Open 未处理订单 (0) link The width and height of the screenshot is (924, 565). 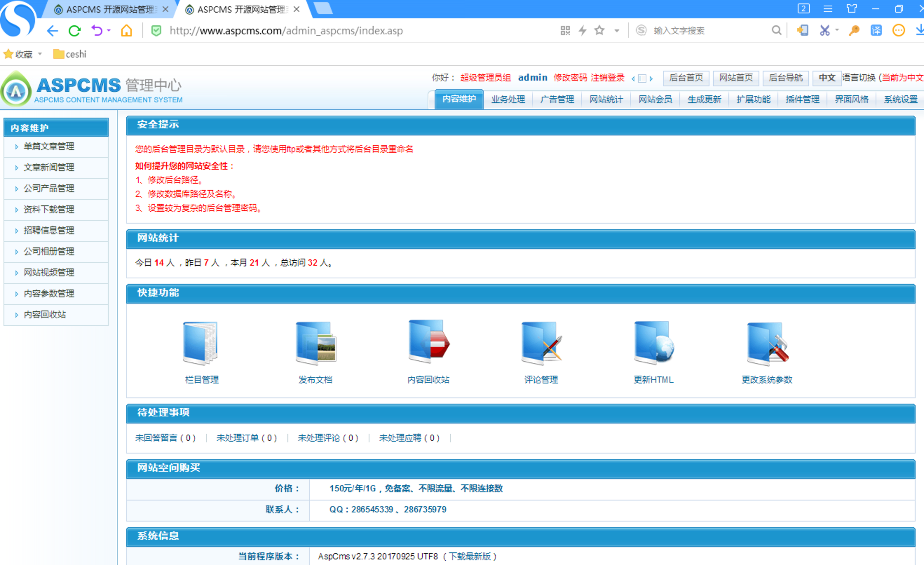click(247, 438)
